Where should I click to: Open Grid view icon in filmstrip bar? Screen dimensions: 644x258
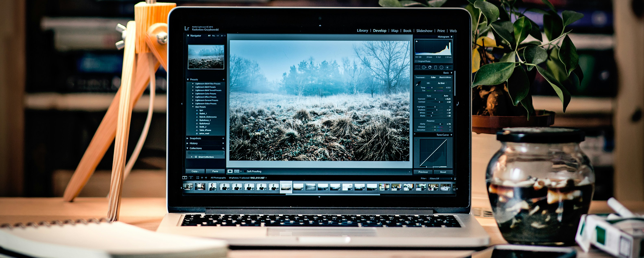(x=198, y=178)
